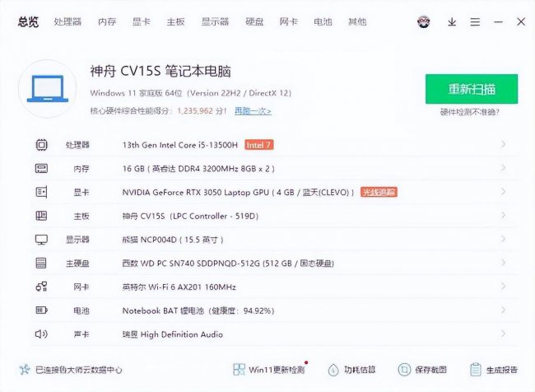The image size is (535, 392).
Task: Switch to the 内存 tab
Action: 107,22
